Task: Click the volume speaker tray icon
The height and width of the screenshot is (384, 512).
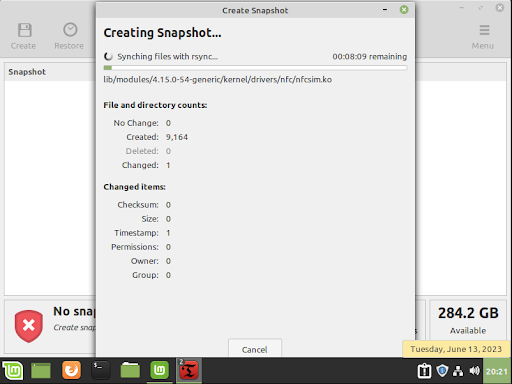Action: (x=474, y=371)
